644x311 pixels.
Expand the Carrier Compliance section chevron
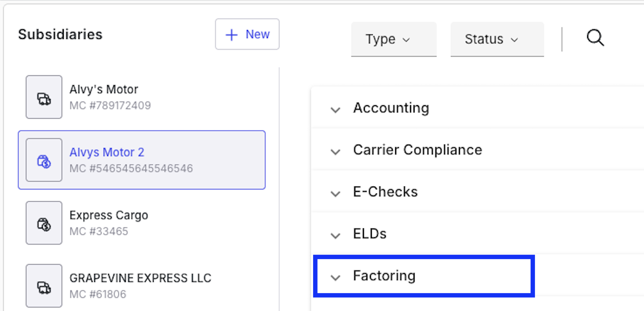pyautogui.click(x=335, y=152)
